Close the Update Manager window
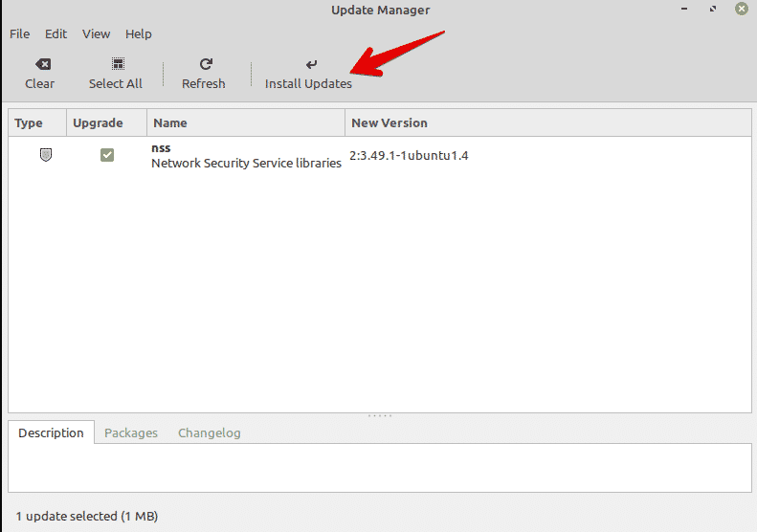This screenshot has width=757, height=532. 742,9
